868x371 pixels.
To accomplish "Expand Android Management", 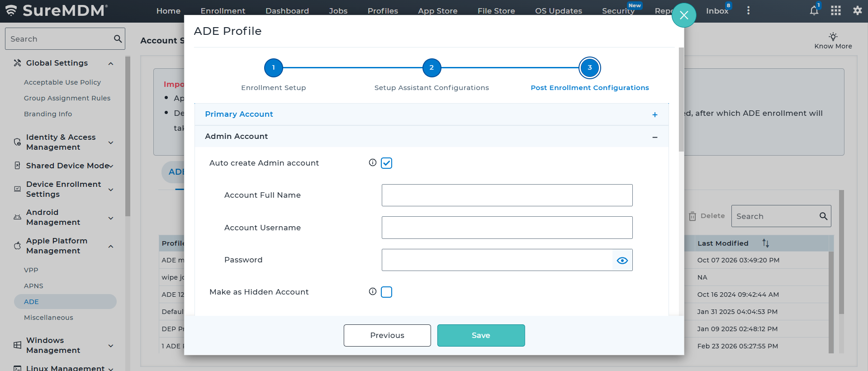I will tap(111, 218).
